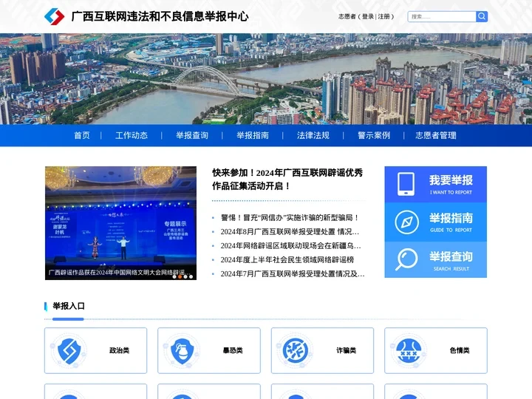Click the compass icon beside 举报指南
This screenshot has width=532, height=399.
[x=406, y=222]
